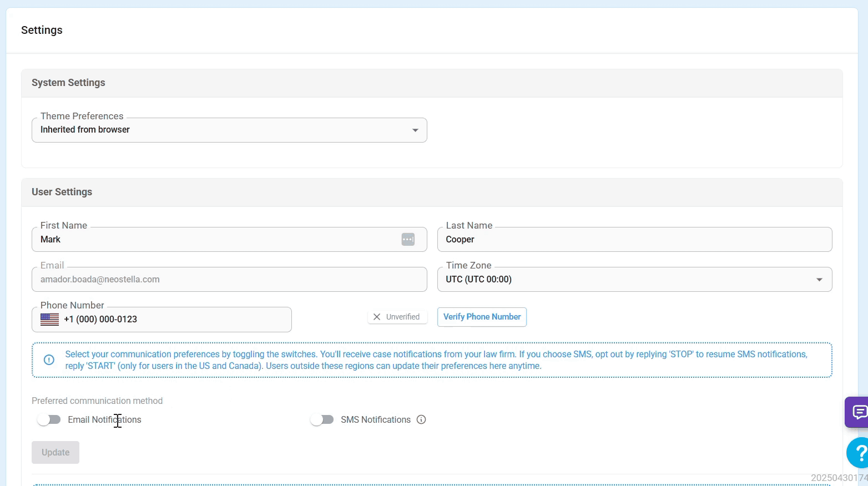The width and height of the screenshot is (868, 486).
Task: Enable the SMS Notifications switch
Action: 322,419
